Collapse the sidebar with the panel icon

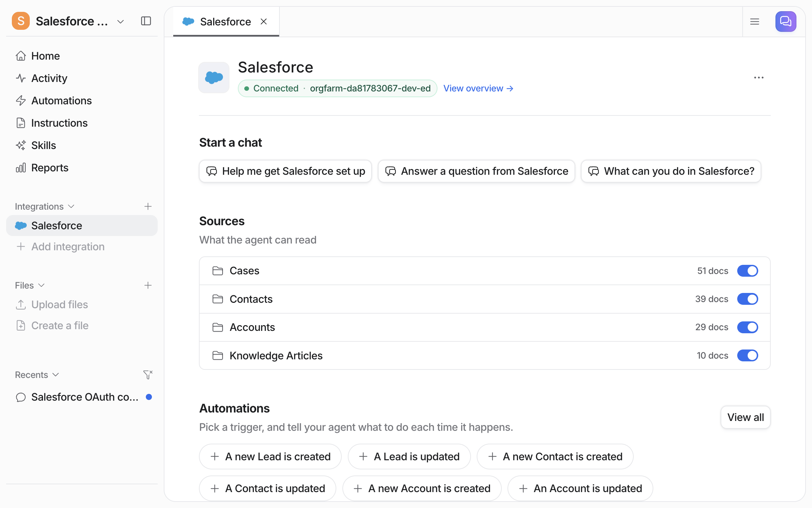click(x=146, y=21)
